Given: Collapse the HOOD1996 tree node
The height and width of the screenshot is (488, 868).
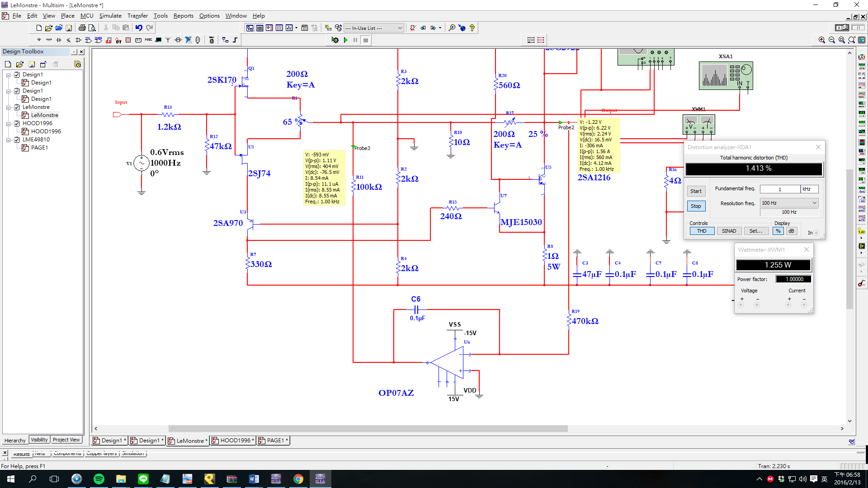Looking at the screenshot, I should pyautogui.click(x=9, y=123).
